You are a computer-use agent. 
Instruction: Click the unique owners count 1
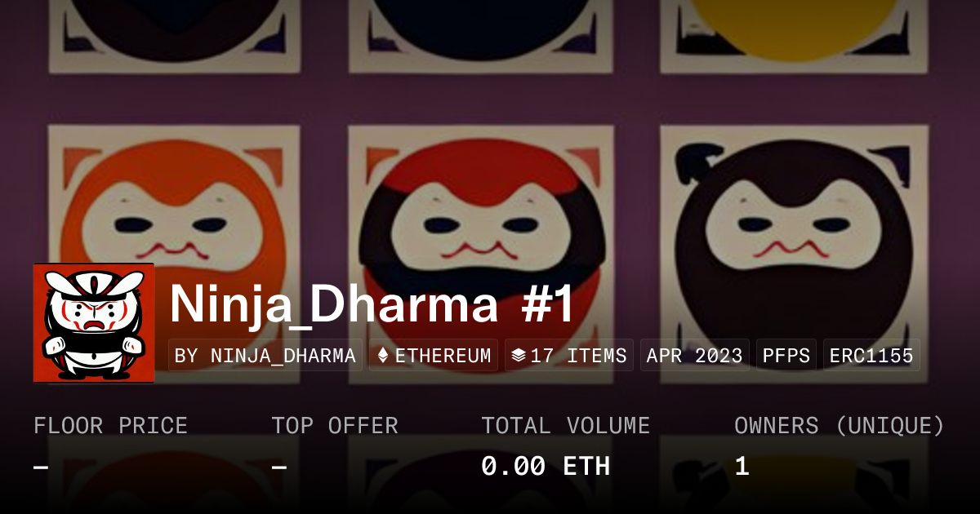click(x=742, y=467)
